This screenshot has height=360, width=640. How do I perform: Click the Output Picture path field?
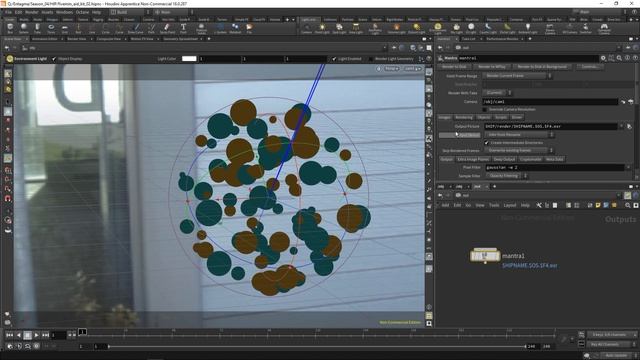pyautogui.click(x=550, y=127)
